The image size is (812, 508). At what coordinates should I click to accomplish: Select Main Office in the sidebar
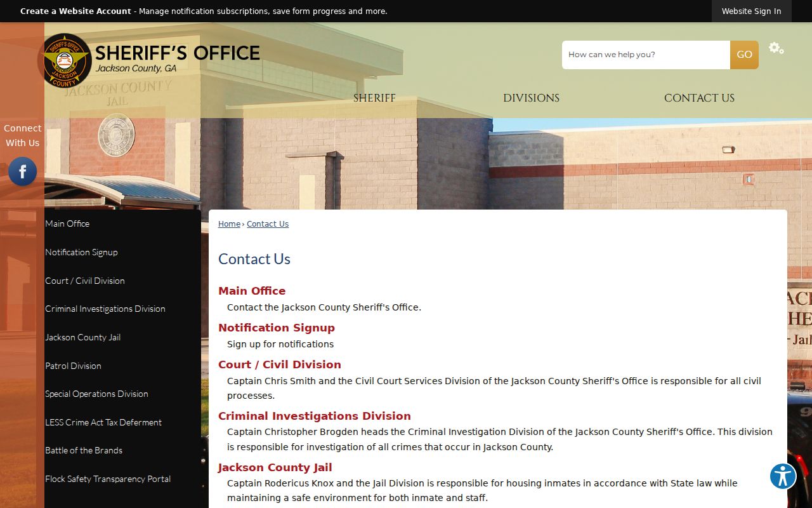tap(67, 224)
